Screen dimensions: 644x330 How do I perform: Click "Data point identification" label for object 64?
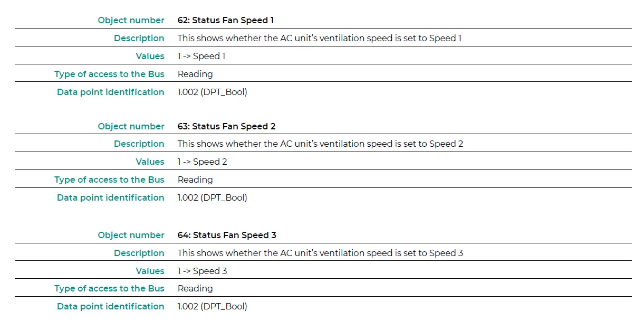point(110,306)
